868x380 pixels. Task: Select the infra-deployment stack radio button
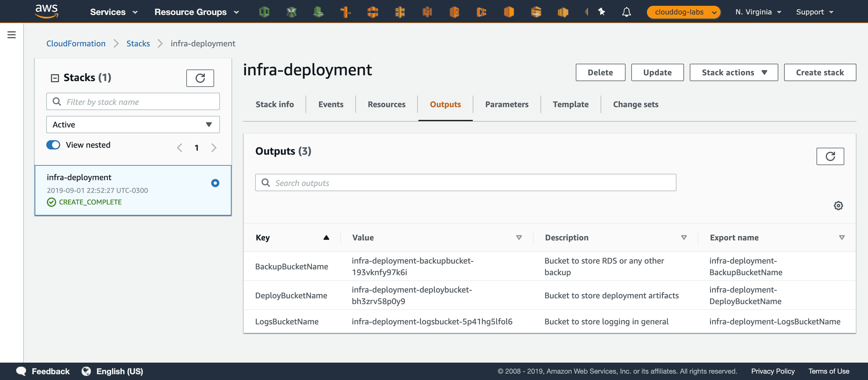pos(215,183)
